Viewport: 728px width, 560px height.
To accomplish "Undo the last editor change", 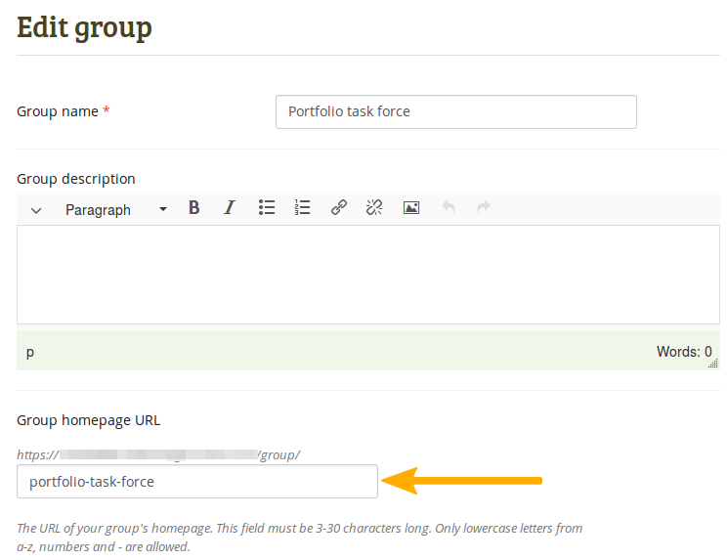I will click(449, 208).
